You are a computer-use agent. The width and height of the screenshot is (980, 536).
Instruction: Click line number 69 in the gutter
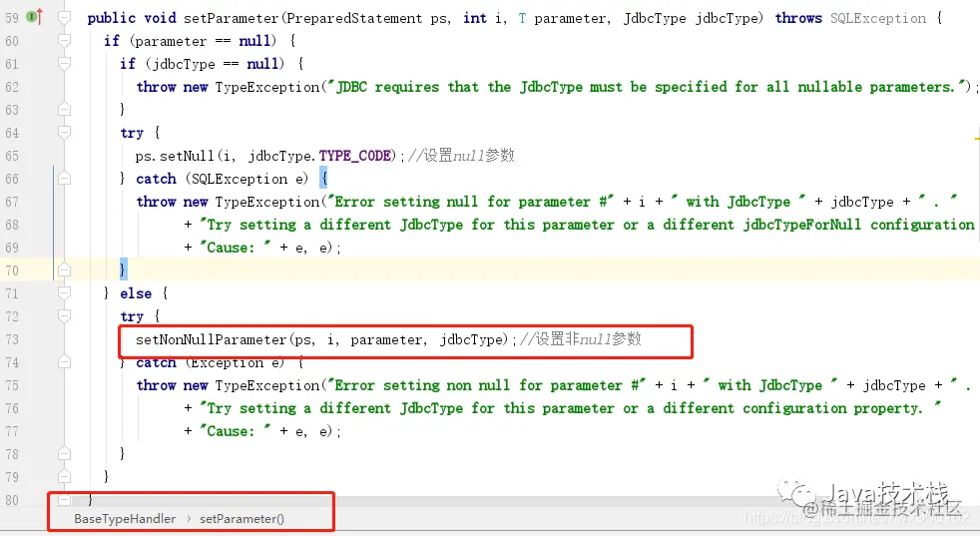[12, 248]
